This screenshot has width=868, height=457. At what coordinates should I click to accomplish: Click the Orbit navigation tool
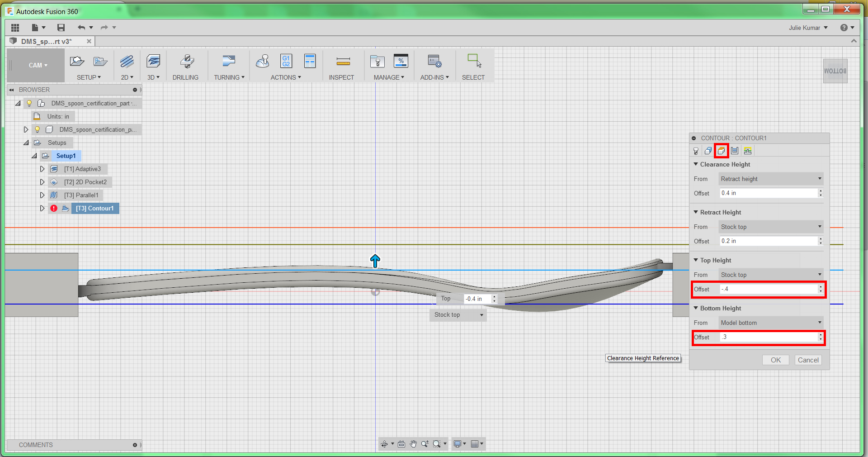tap(384, 444)
